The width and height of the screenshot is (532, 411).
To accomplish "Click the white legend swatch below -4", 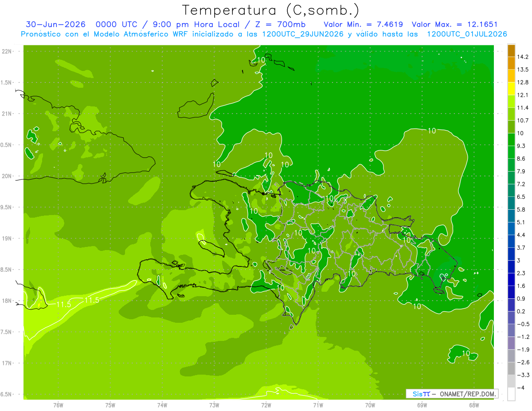I will (511, 394).
